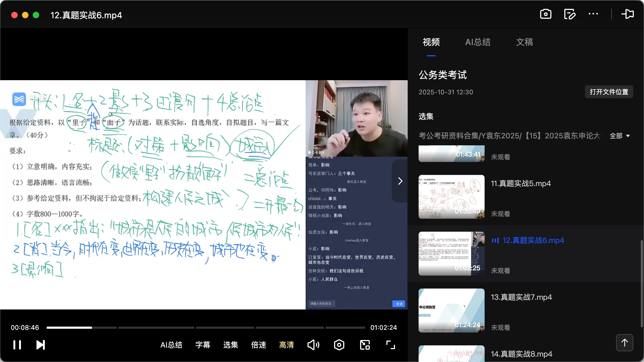Switch to the 文稿 tab
Image resolution: width=644 pixels, height=362 pixels.
coord(524,42)
